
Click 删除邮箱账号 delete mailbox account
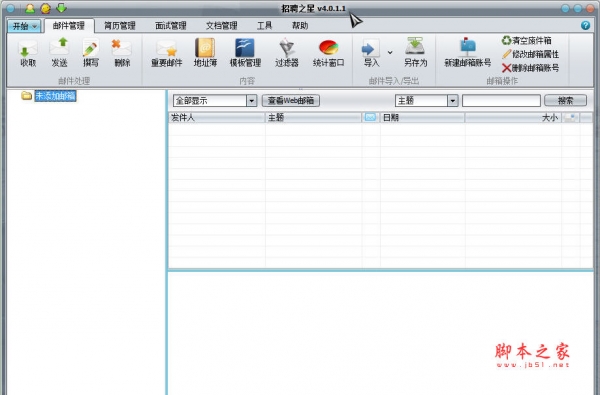pos(530,68)
